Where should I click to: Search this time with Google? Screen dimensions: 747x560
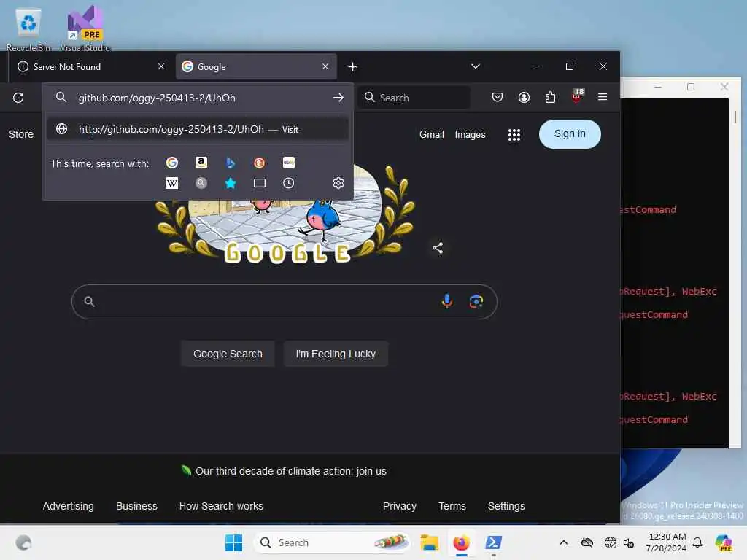point(172,163)
